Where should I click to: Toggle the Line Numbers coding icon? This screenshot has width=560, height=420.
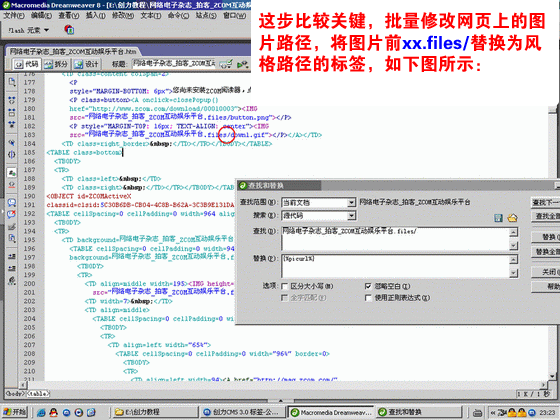pyautogui.click(x=12, y=173)
